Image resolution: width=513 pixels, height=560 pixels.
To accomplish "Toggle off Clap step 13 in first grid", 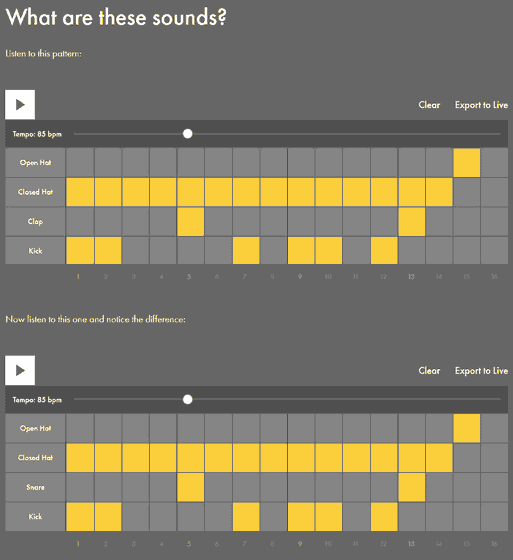I will 412,221.
